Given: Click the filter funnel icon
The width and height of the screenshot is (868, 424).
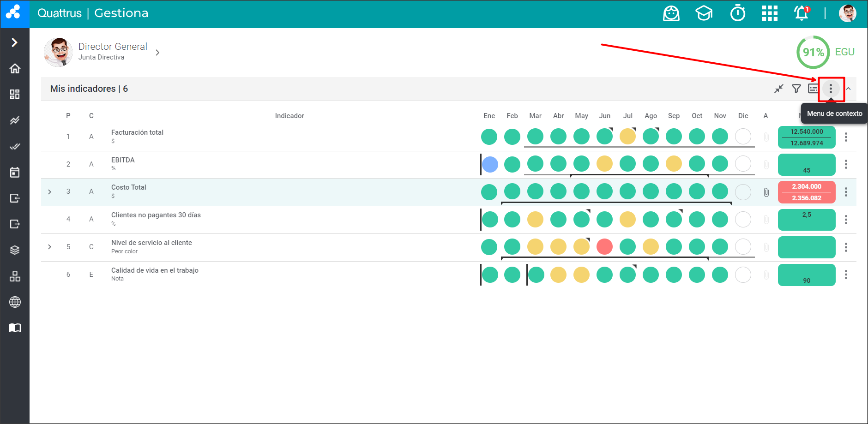Looking at the screenshot, I should point(796,89).
